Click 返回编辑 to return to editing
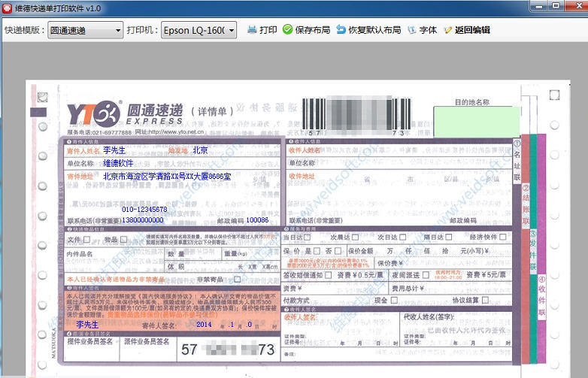This screenshot has height=378, width=588. (472, 30)
